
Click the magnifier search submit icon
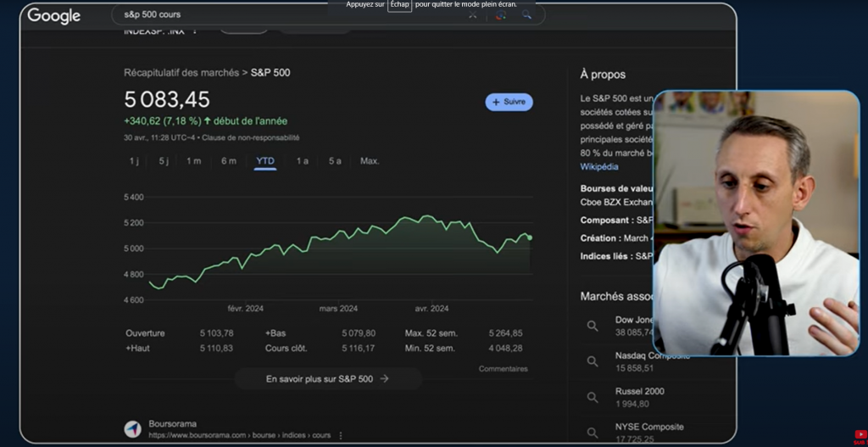pos(526,14)
